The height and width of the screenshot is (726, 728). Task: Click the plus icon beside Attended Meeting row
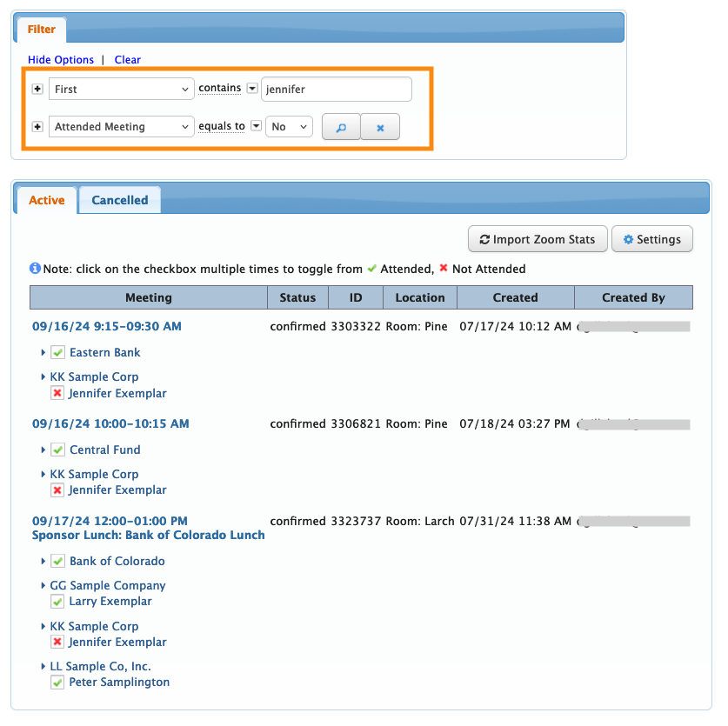point(37,126)
